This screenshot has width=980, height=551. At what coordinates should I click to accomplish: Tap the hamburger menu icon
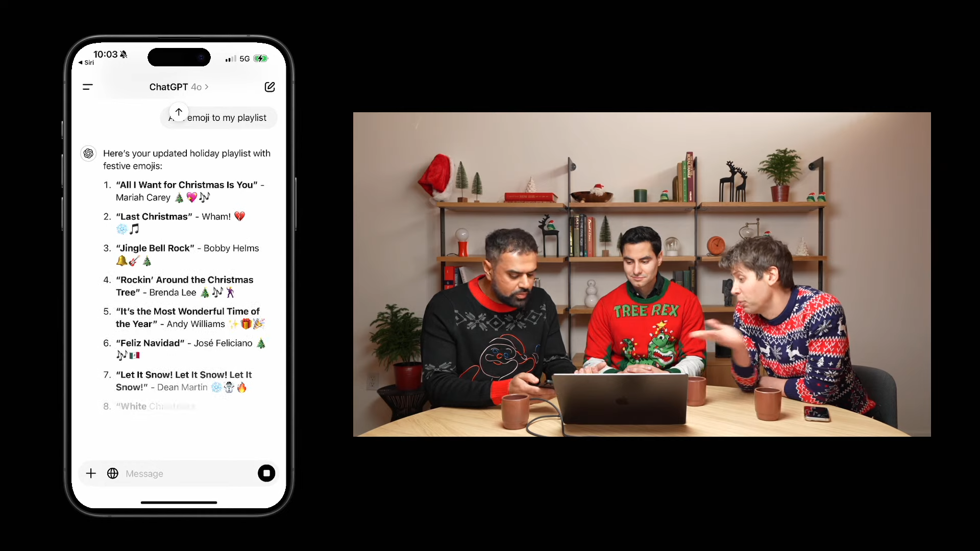[87, 86]
